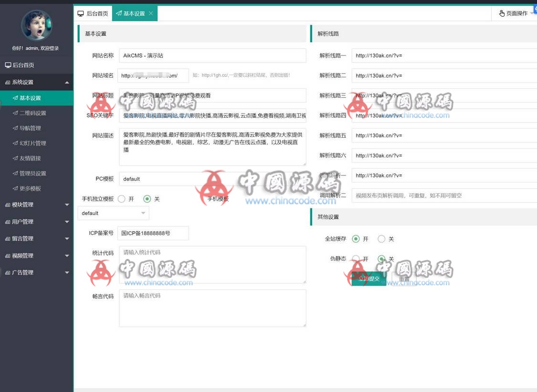Click the 页面操作 hand icon at top right

[x=502, y=13]
